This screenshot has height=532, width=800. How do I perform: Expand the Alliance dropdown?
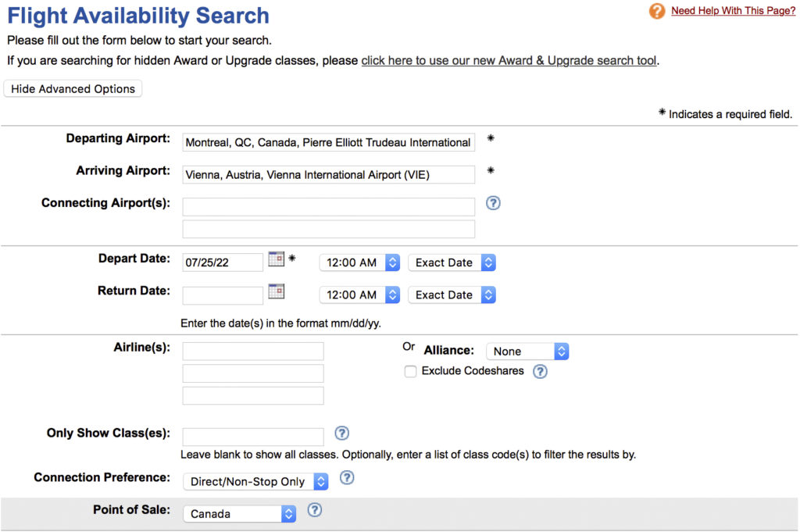(527, 352)
